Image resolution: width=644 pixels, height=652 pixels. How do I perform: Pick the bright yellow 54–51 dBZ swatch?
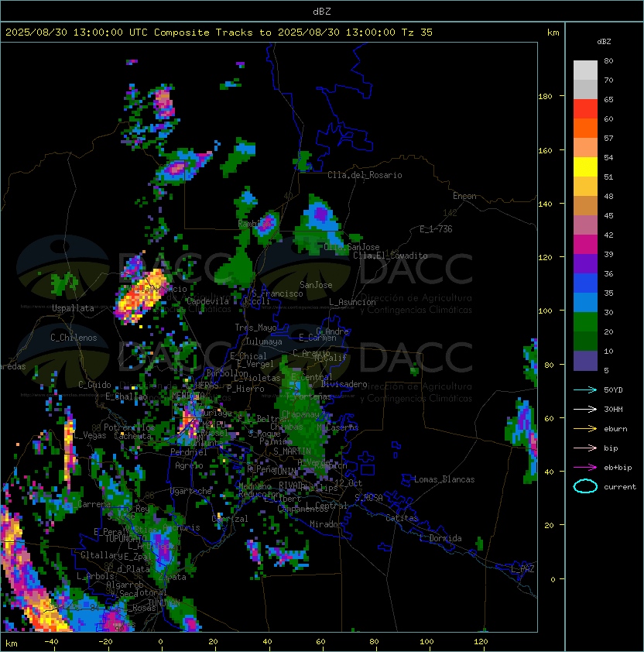(585, 166)
